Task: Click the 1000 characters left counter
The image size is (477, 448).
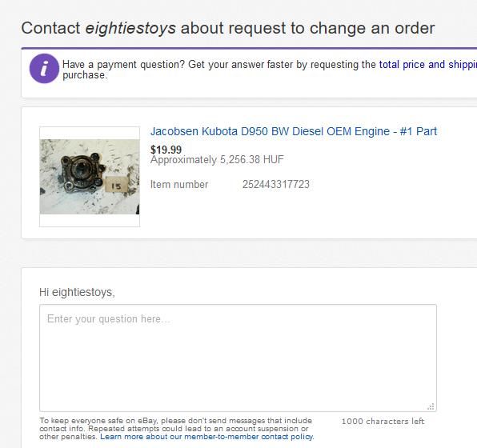Action: coord(383,422)
